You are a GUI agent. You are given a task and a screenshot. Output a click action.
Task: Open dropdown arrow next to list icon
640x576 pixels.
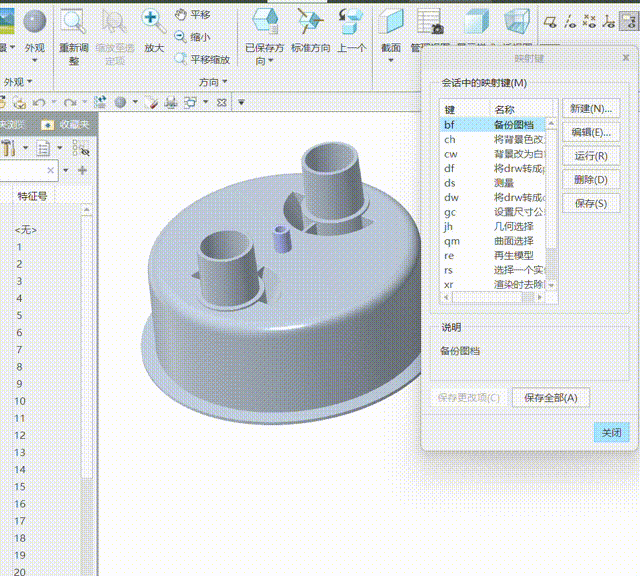(x=60, y=147)
